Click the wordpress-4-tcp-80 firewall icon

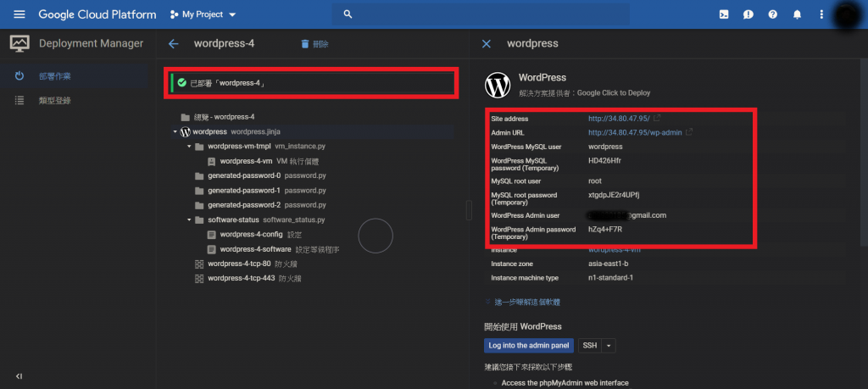tap(199, 264)
